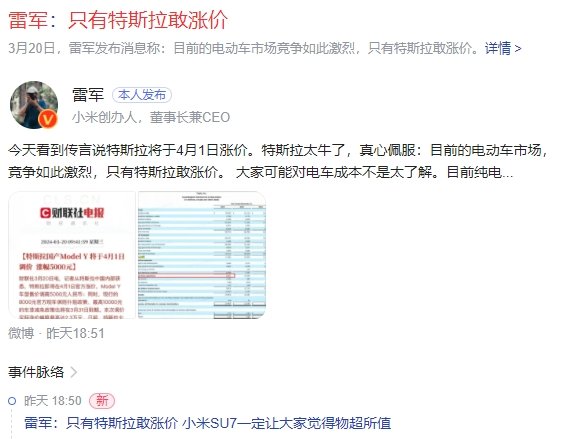Click the orange V verified badge

click(48, 119)
